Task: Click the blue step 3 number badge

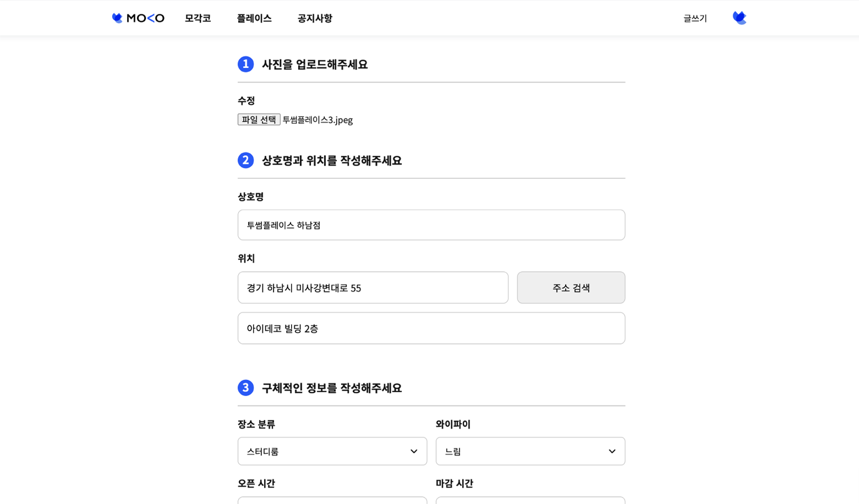Action: (x=245, y=388)
